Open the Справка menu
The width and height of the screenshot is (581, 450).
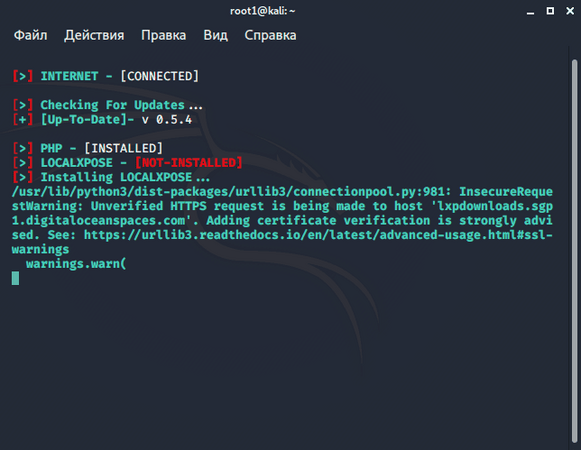pyautogui.click(x=270, y=35)
